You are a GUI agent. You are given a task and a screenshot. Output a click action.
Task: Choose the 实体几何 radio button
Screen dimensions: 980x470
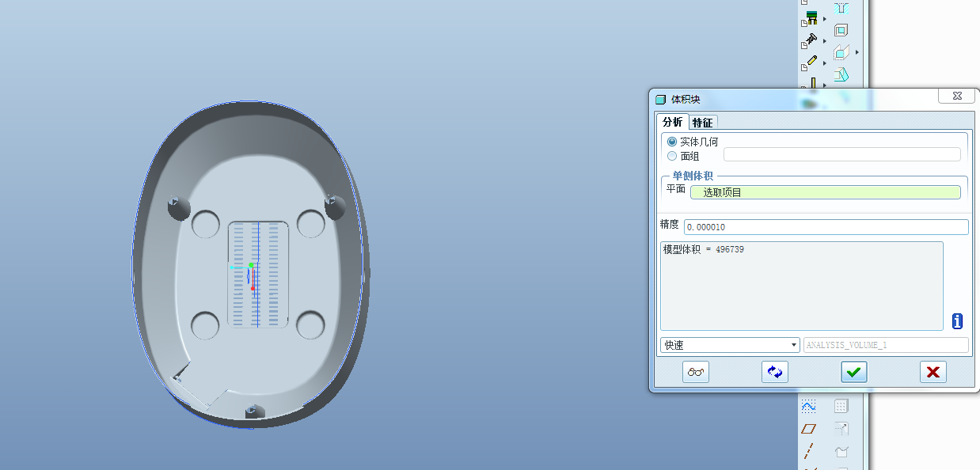tap(672, 142)
